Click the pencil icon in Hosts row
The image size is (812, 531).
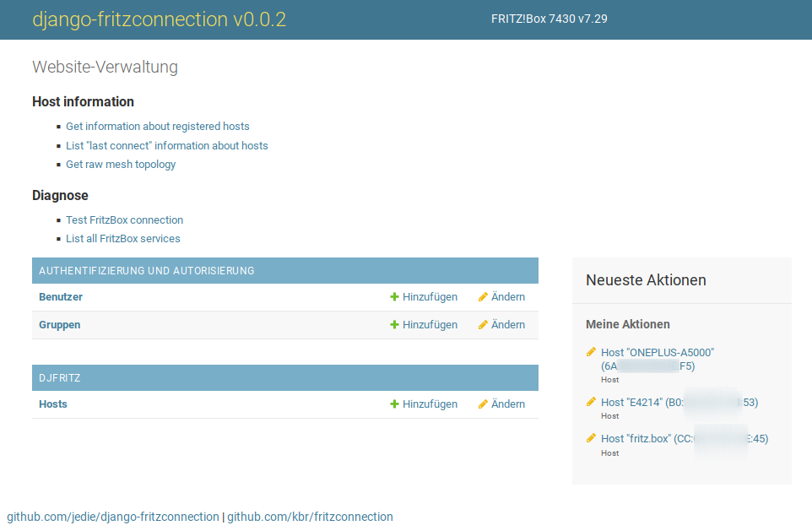[483, 404]
